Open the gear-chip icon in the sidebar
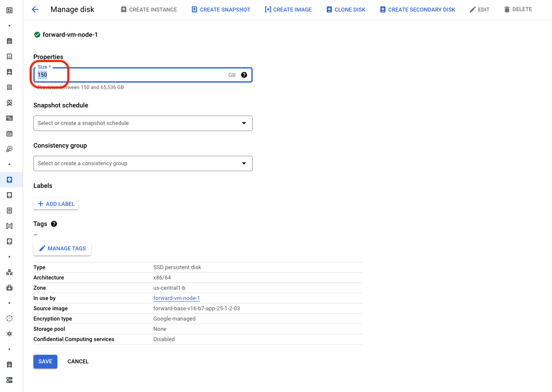The image size is (552, 392). 9,149
